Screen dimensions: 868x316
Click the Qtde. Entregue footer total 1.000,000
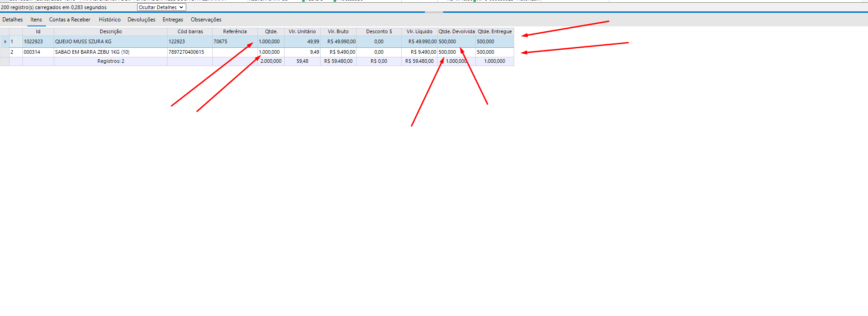495,61
